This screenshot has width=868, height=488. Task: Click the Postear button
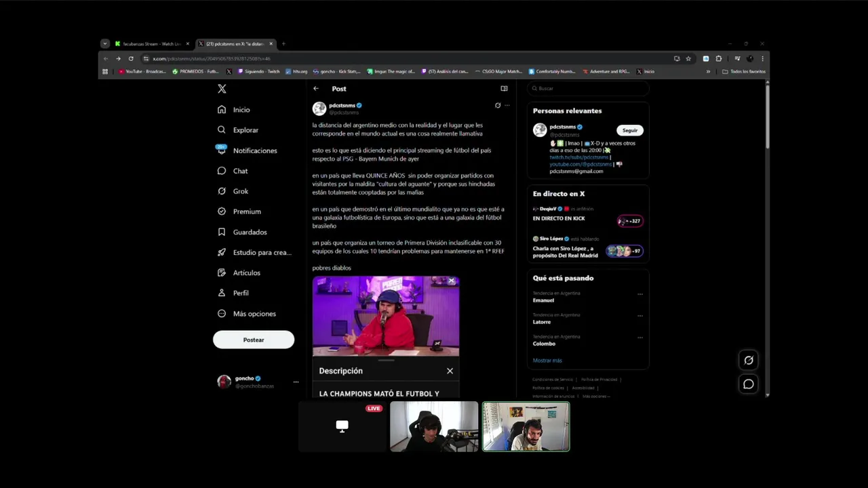pyautogui.click(x=254, y=340)
